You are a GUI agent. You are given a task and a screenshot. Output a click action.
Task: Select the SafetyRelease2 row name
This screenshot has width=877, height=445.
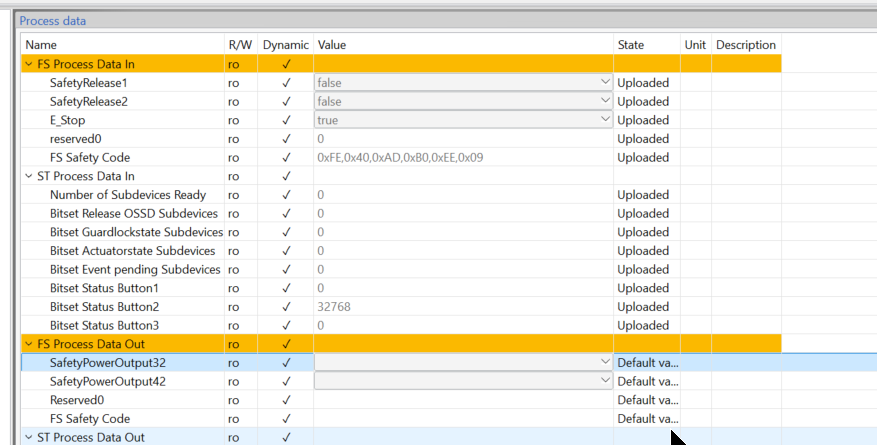(88, 101)
